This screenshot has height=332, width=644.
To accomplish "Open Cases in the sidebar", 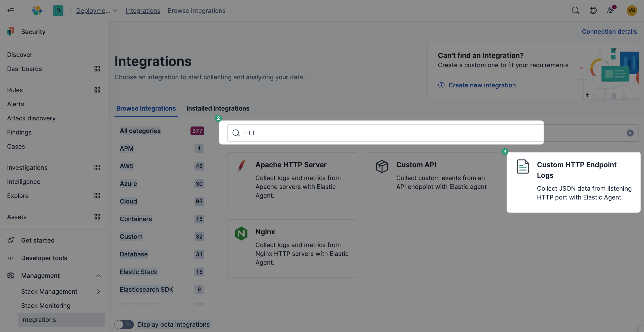I will [16, 146].
